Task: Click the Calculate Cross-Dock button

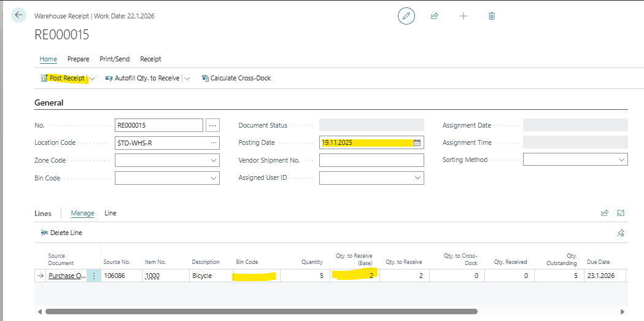Action: click(236, 78)
